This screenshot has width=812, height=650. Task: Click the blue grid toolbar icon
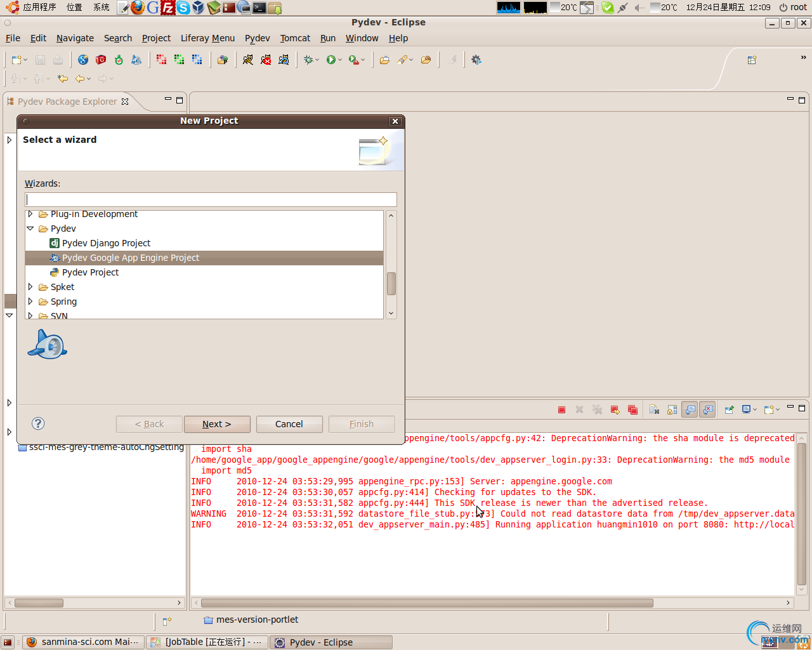[x=197, y=60]
